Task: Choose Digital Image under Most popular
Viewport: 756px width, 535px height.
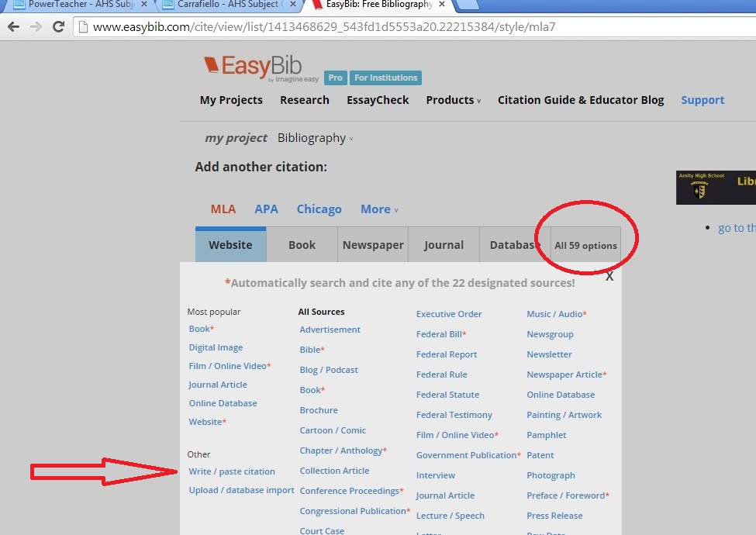Action: [x=216, y=347]
